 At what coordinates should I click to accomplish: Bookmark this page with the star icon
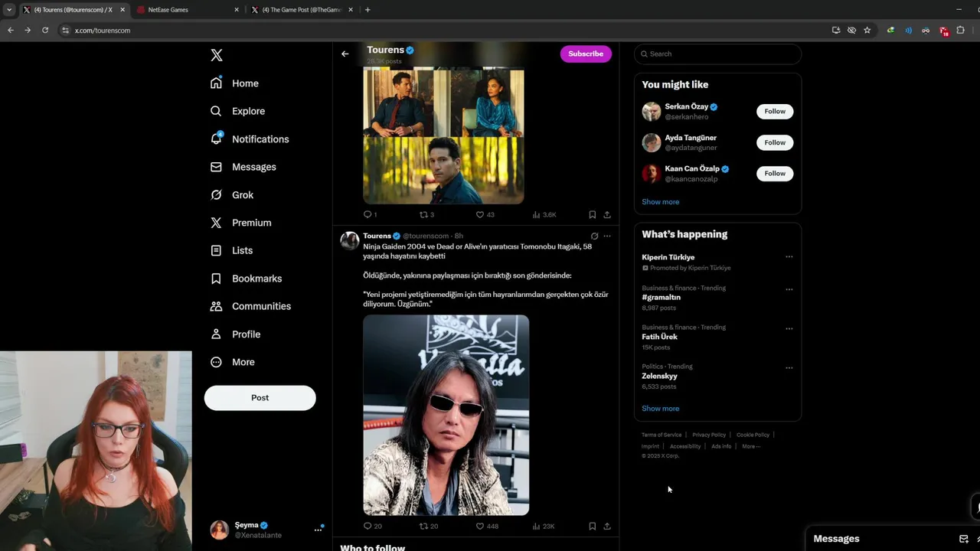tap(867, 30)
